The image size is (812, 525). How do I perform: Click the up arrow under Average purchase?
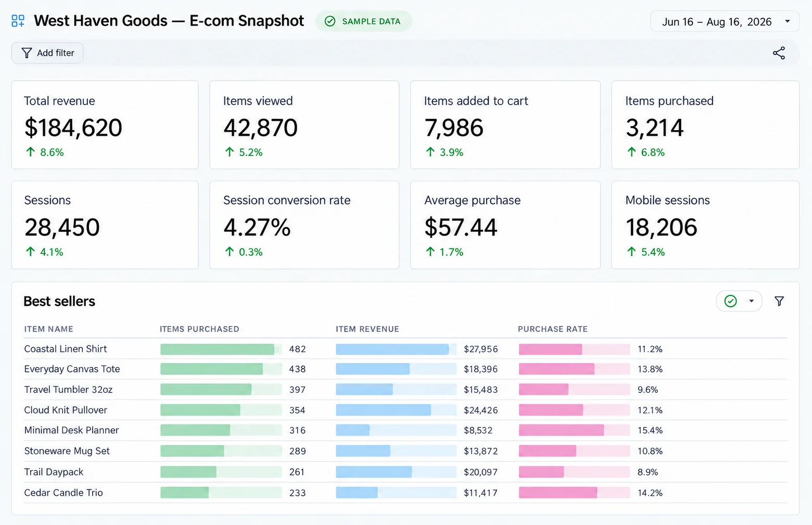tap(430, 252)
